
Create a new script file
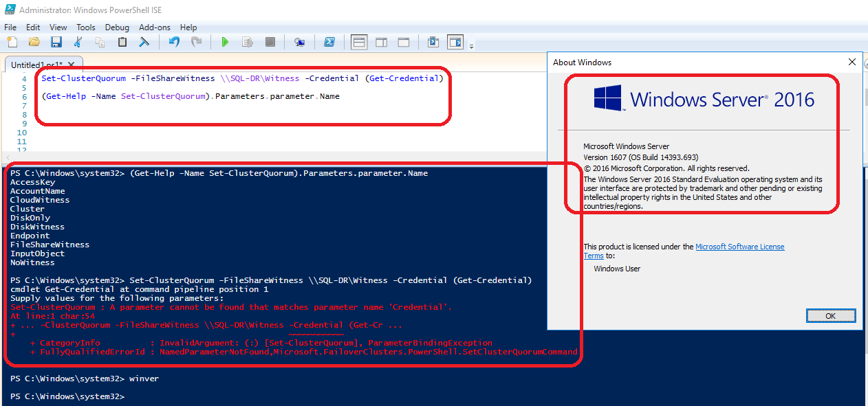coord(12,42)
